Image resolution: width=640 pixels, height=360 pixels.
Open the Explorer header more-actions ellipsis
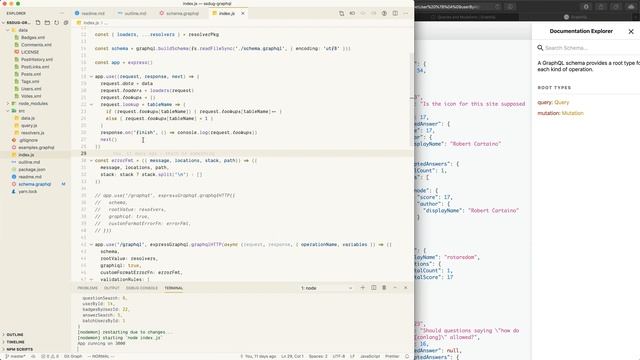tap(62, 13)
